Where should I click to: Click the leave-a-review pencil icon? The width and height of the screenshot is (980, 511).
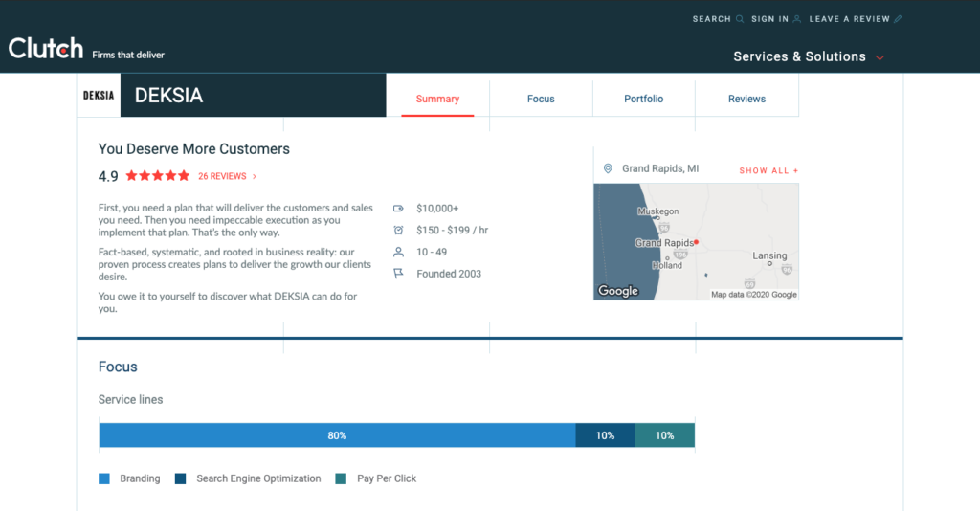[898, 19]
